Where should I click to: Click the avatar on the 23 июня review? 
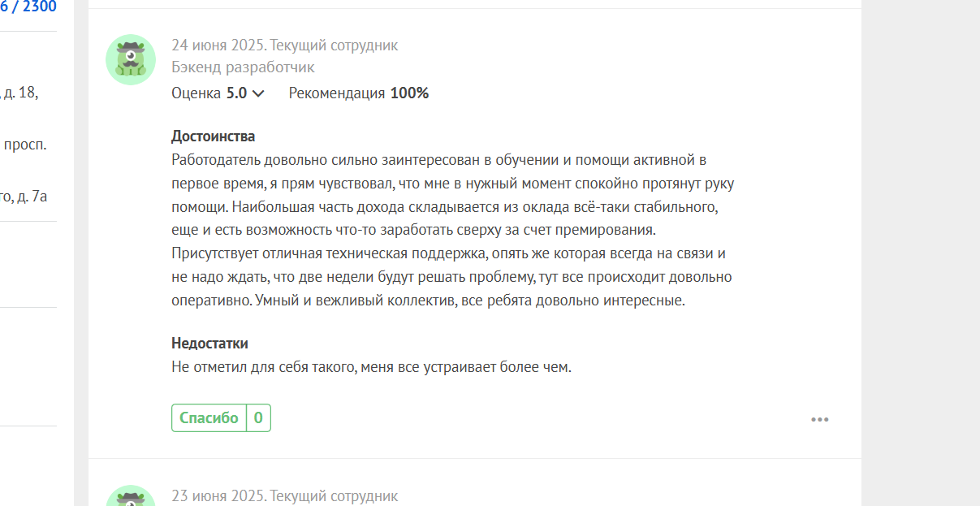(x=131, y=496)
